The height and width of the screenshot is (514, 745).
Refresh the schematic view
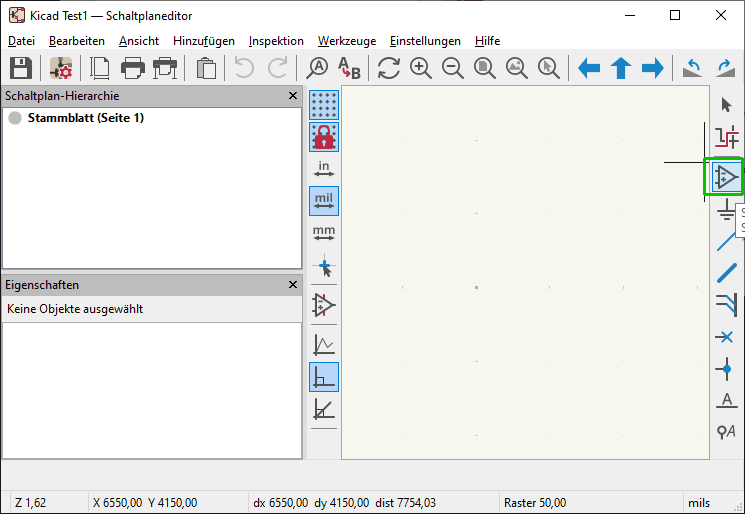click(388, 68)
